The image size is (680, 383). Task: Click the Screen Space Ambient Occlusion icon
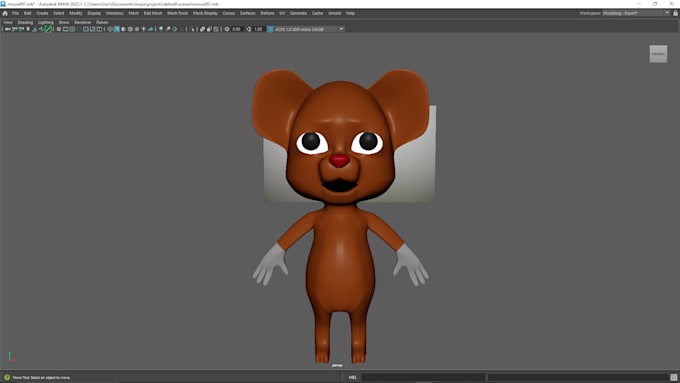[x=161, y=29]
